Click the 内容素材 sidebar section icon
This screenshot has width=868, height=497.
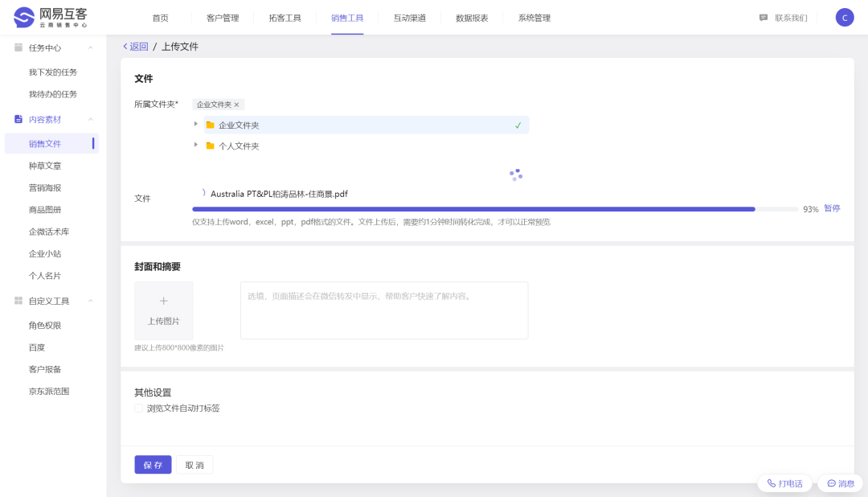point(18,119)
